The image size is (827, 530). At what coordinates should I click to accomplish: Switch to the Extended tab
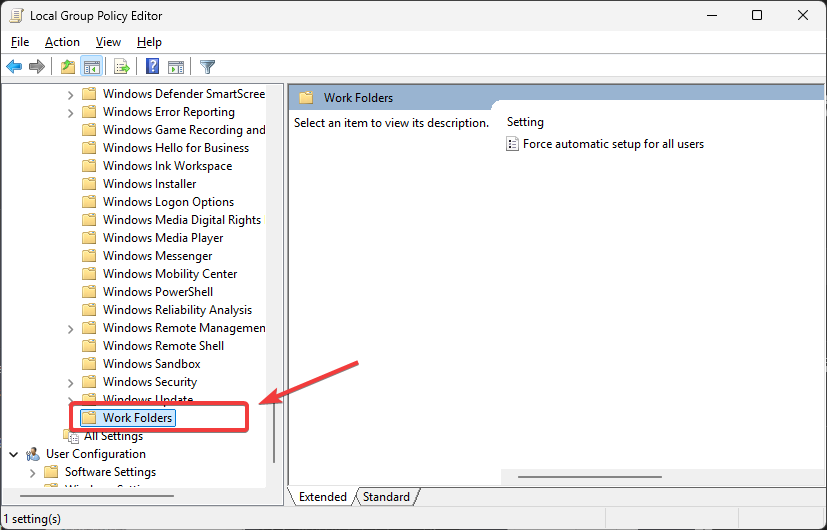point(322,497)
